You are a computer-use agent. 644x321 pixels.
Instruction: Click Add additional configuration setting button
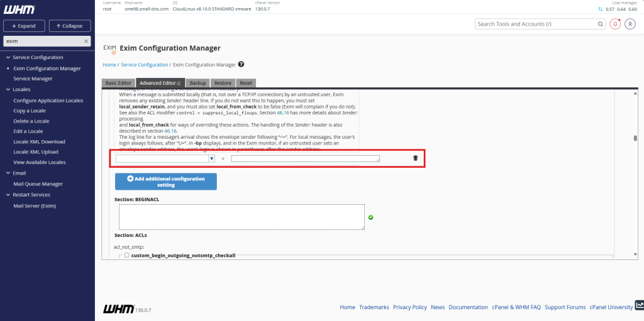tap(166, 182)
